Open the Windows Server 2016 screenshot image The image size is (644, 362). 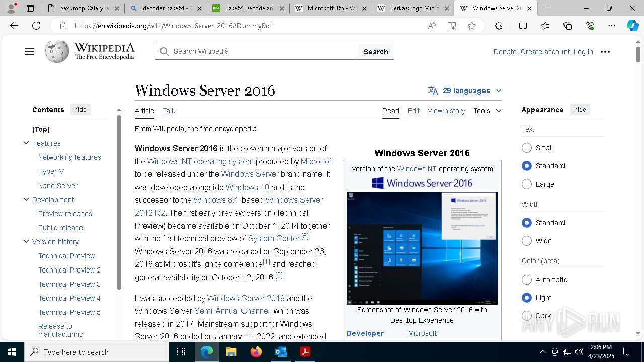422,248
